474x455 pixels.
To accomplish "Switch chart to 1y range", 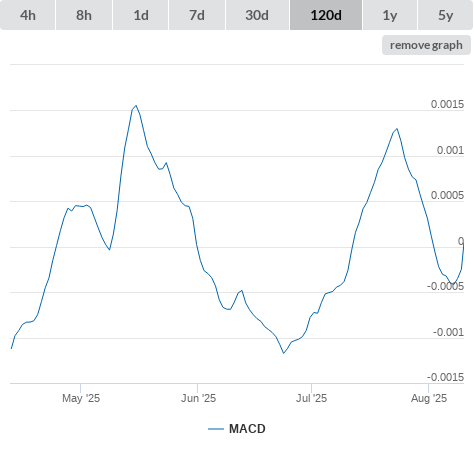I will (390, 15).
